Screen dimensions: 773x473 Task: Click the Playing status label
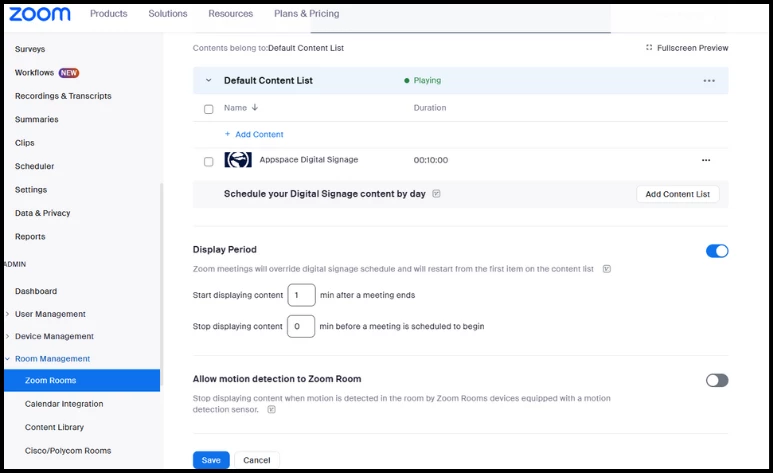pos(427,80)
